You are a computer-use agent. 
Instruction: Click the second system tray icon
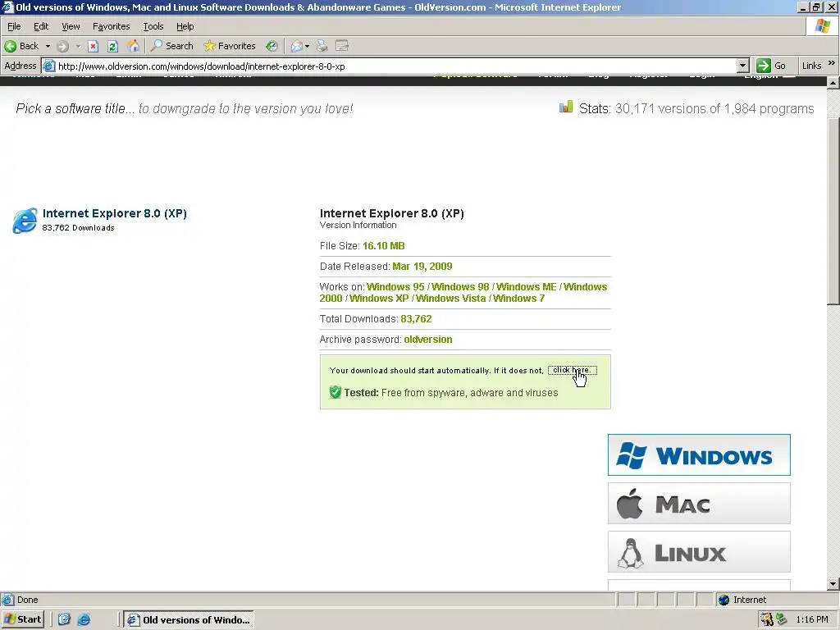click(782, 620)
